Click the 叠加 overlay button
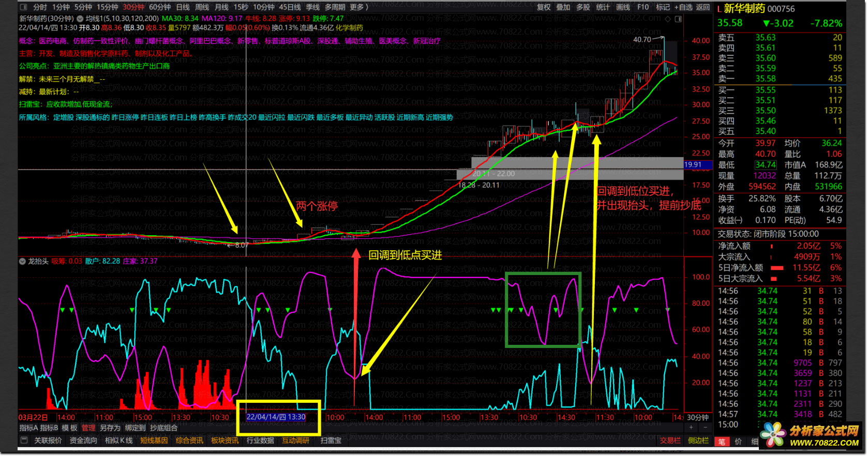Viewport: 868px width, 456px height. [x=563, y=7]
